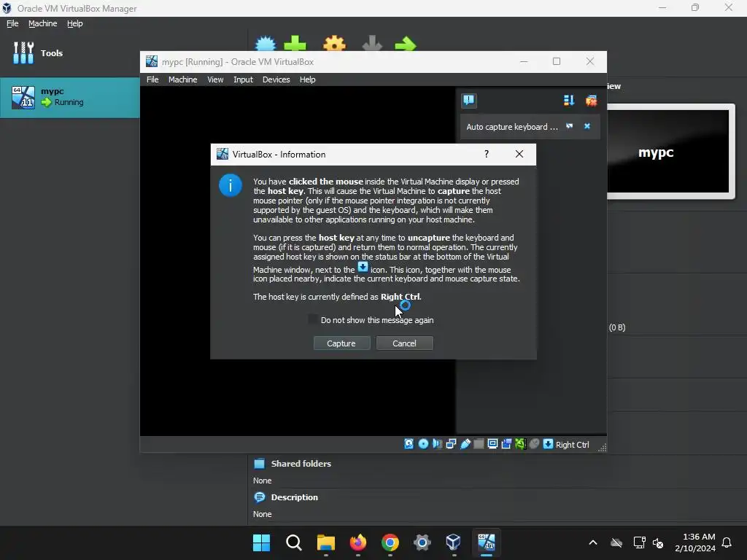Click the mouse integration status icon
The width and height of the screenshot is (747, 560).
pos(534,444)
